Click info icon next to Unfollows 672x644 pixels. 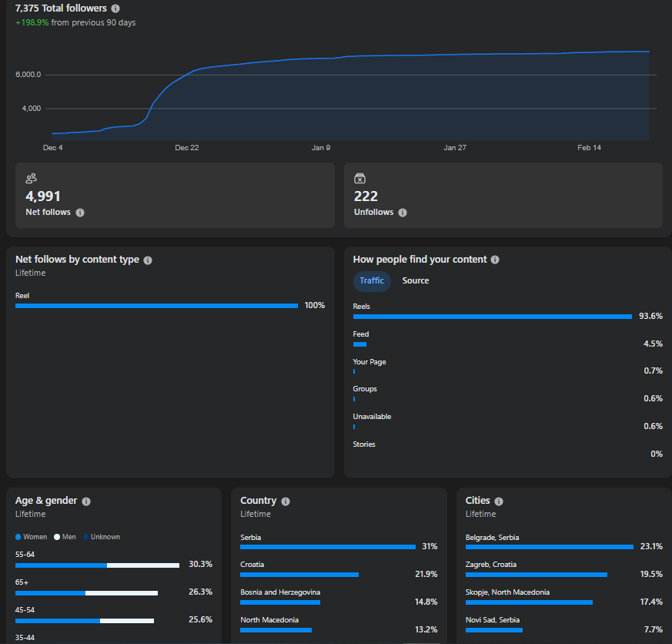click(x=403, y=213)
